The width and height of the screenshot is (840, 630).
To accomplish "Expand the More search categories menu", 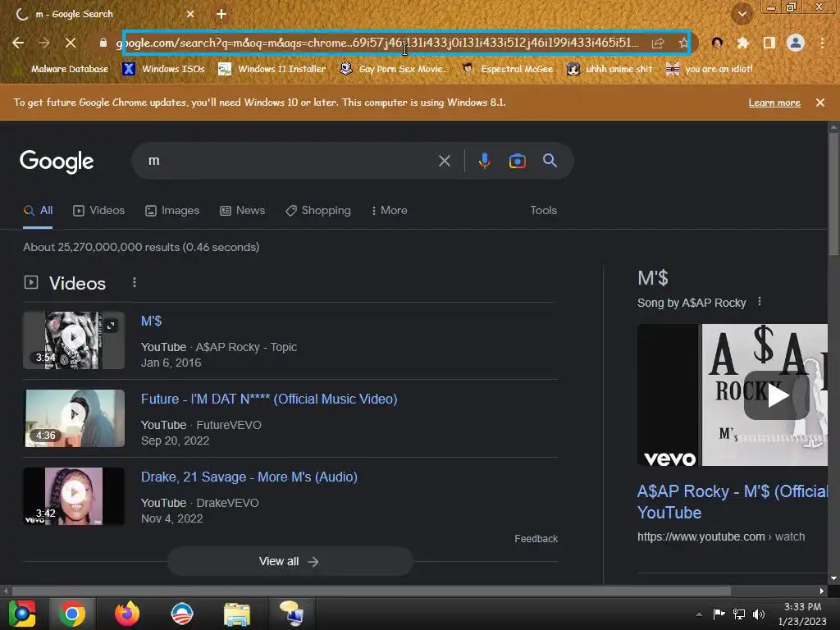I will click(x=389, y=211).
